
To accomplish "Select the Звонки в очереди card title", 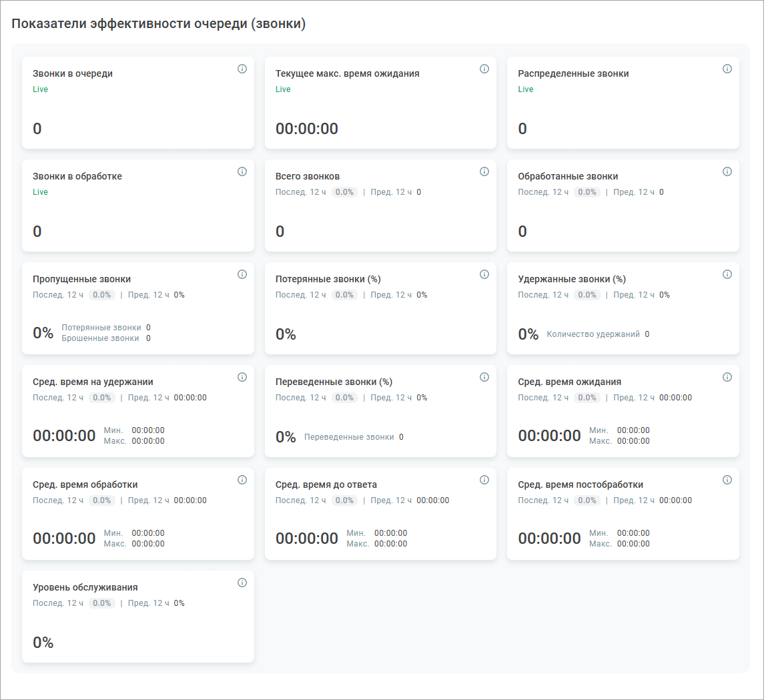I will [x=73, y=73].
